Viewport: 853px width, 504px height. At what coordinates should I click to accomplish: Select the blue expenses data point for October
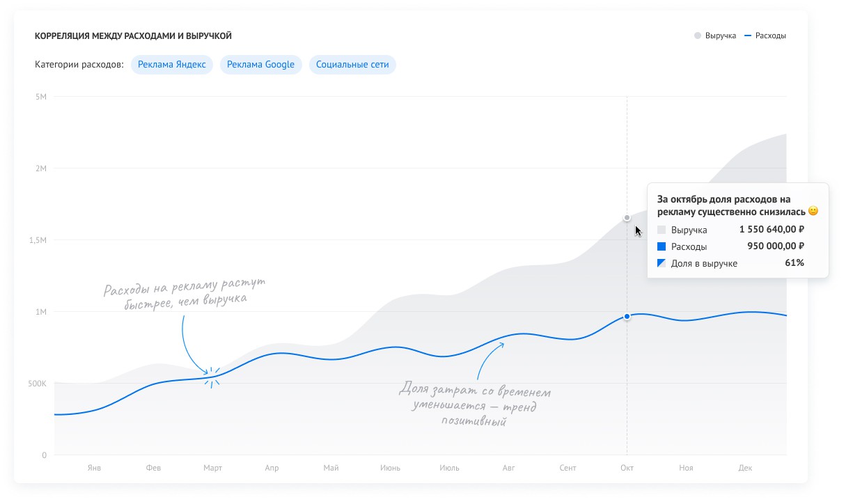(627, 317)
